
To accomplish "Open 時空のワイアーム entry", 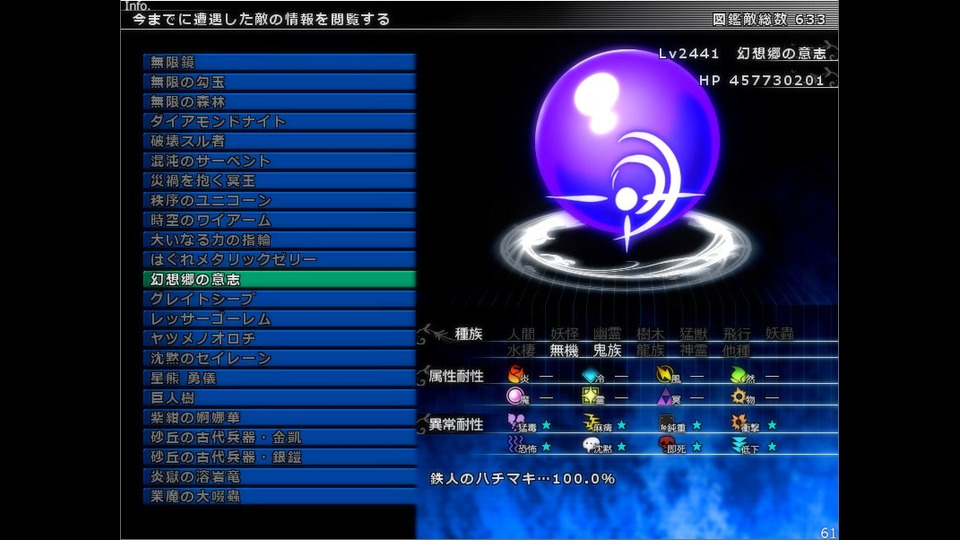I will 279,220.
